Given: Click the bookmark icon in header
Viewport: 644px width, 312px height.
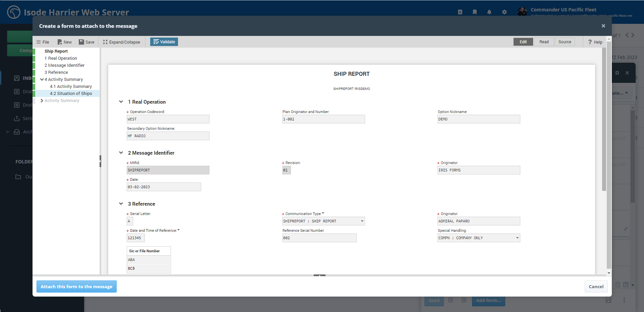Looking at the screenshot, I should coord(475,12).
